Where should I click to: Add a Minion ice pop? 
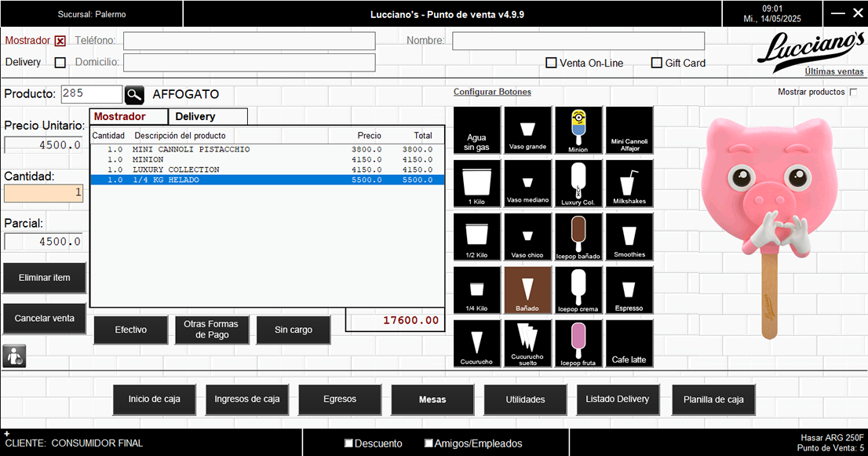click(578, 130)
